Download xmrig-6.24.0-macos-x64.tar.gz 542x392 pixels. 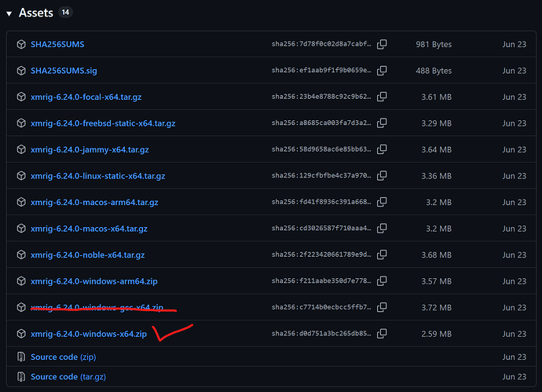pyautogui.click(x=89, y=229)
